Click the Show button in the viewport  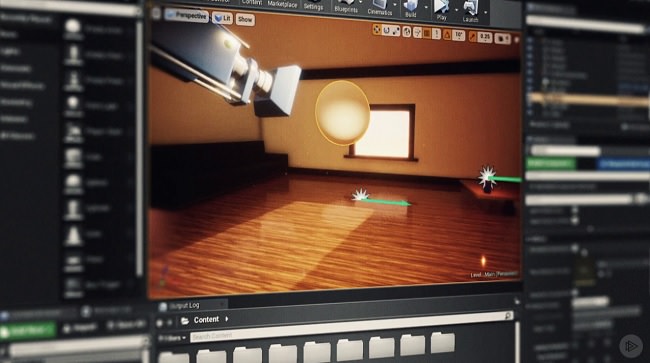(245, 19)
